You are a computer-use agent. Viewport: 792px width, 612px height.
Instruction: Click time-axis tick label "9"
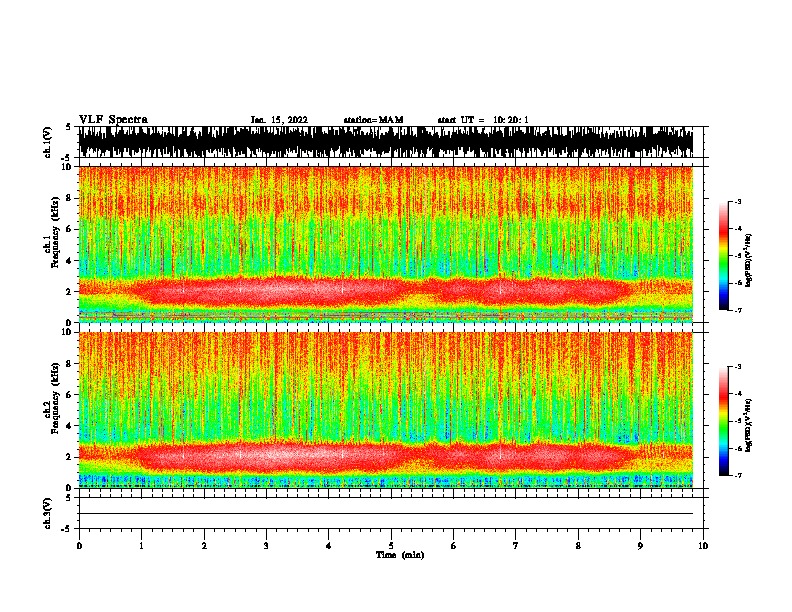[x=640, y=546]
